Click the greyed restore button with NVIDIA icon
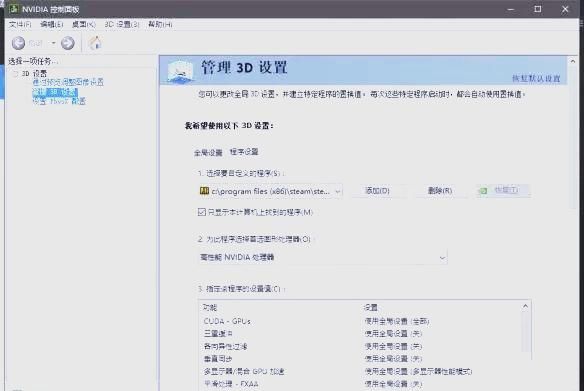 503,190
